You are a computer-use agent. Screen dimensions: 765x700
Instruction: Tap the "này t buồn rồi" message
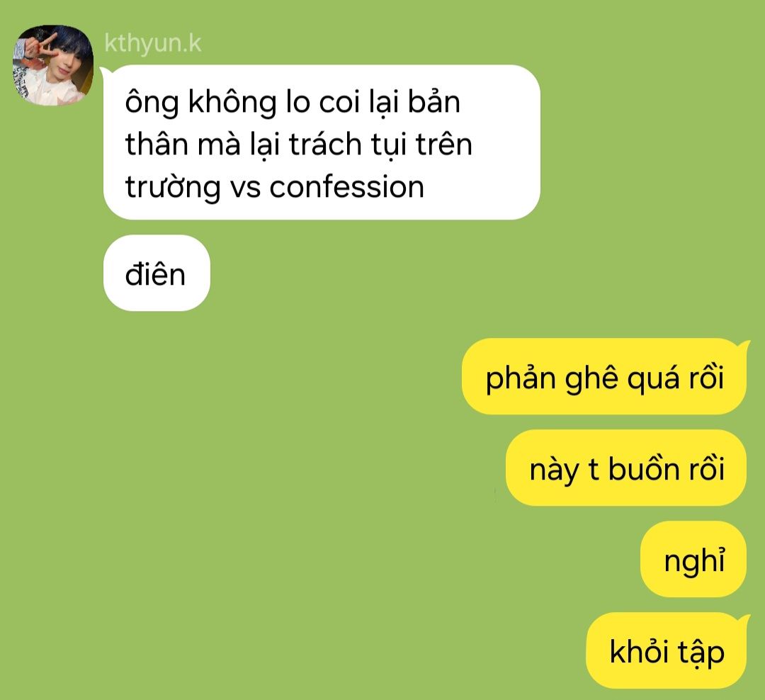click(626, 468)
